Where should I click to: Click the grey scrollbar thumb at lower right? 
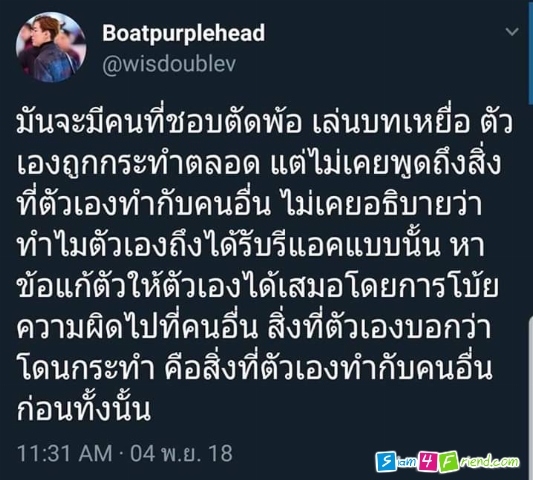click(531, 398)
